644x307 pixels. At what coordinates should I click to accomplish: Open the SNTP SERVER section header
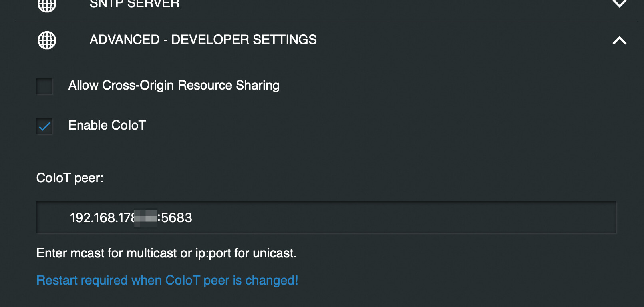pyautogui.click(x=135, y=4)
